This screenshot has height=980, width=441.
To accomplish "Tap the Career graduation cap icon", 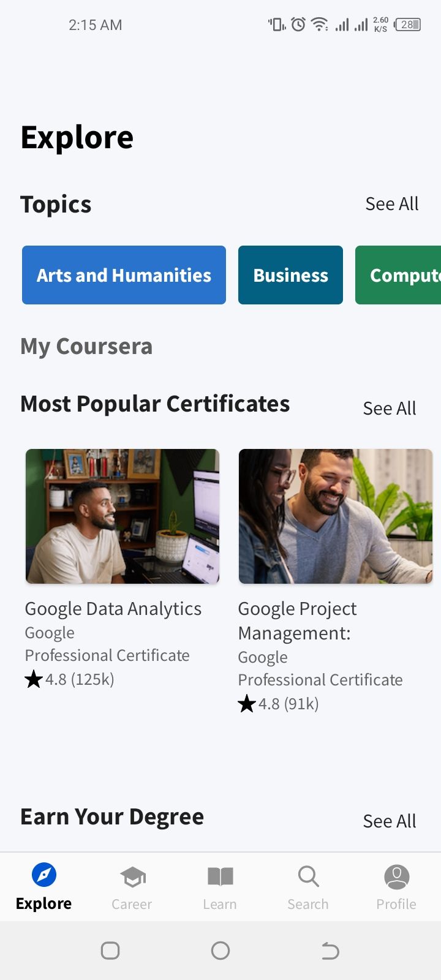I will point(132,876).
